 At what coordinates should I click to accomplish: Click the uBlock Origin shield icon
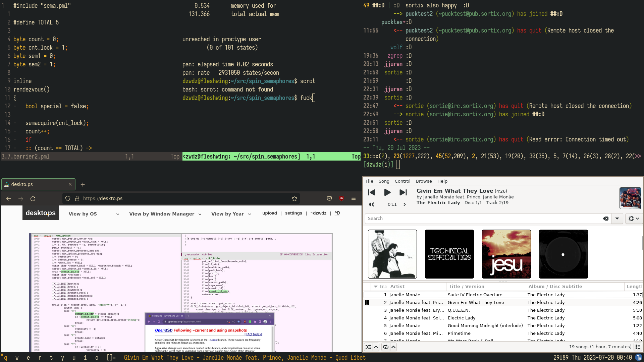coord(341,198)
